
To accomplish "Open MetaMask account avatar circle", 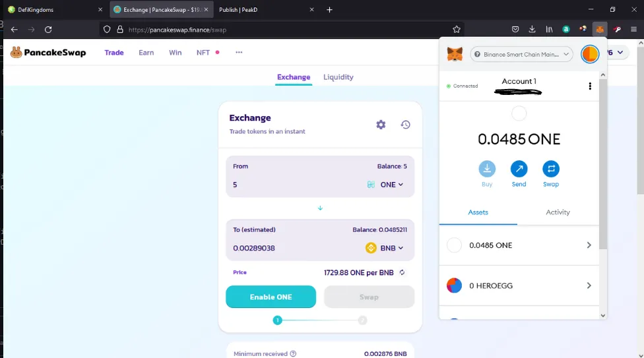I will (x=590, y=54).
